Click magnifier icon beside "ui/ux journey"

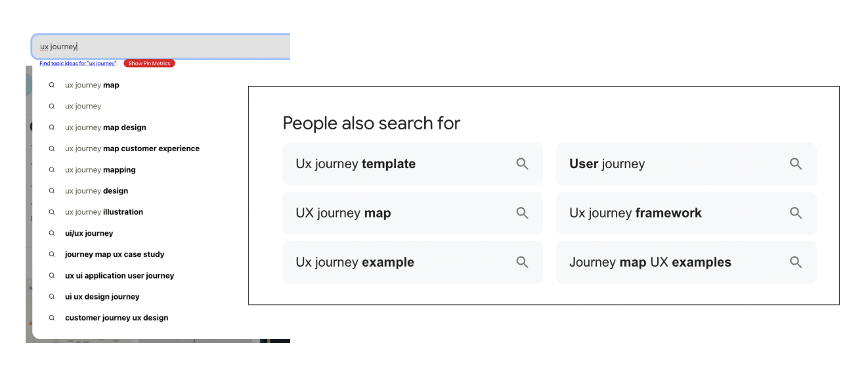pyautogui.click(x=52, y=233)
